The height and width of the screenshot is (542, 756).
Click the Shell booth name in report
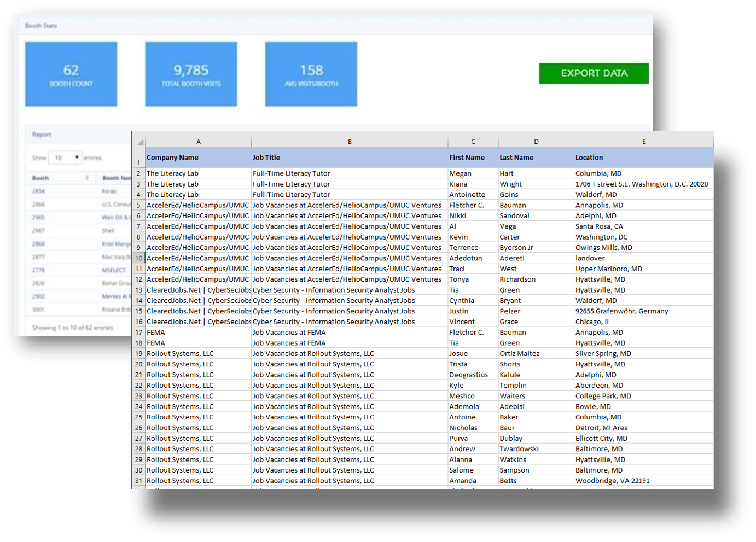108,230
